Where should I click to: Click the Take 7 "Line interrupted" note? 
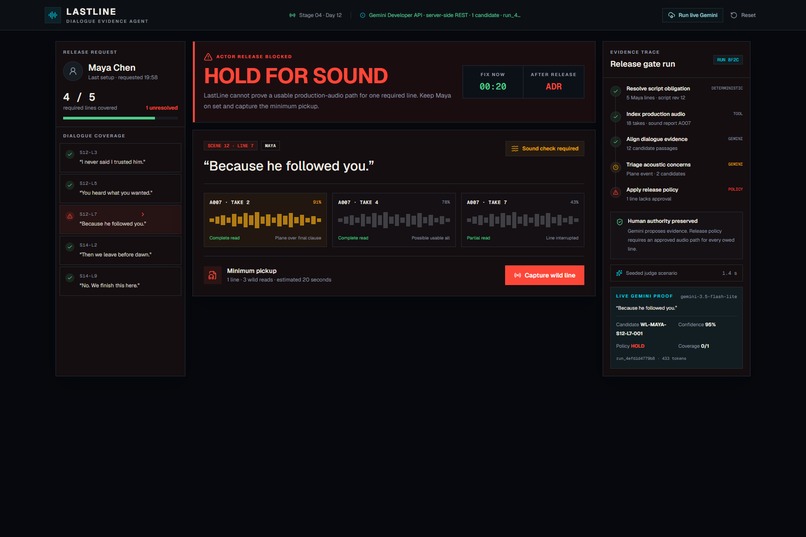[562, 238]
